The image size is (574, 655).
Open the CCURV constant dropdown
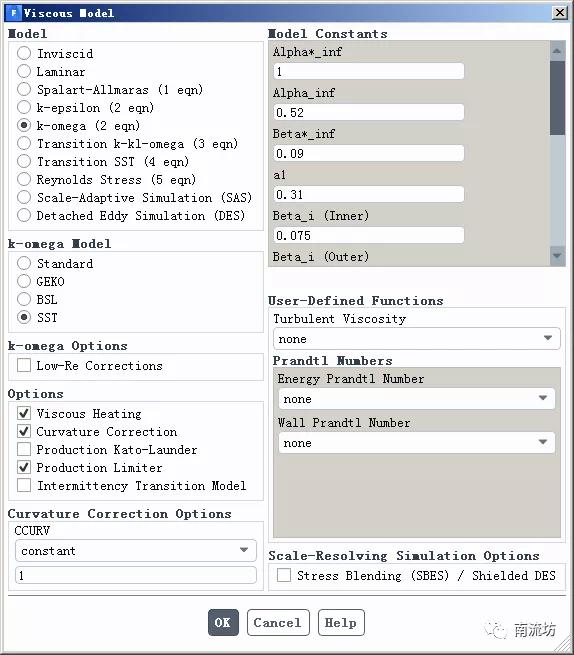(x=136, y=551)
